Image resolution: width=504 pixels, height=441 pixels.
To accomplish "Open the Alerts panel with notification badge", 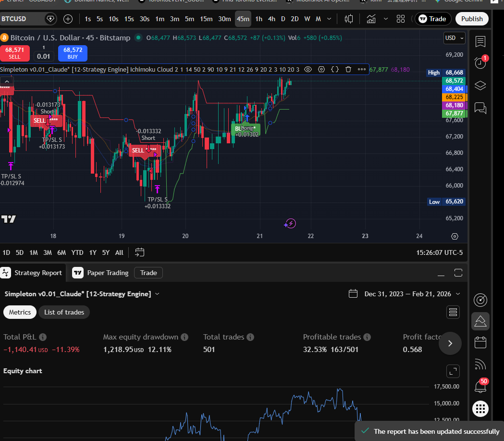I will point(480,63).
